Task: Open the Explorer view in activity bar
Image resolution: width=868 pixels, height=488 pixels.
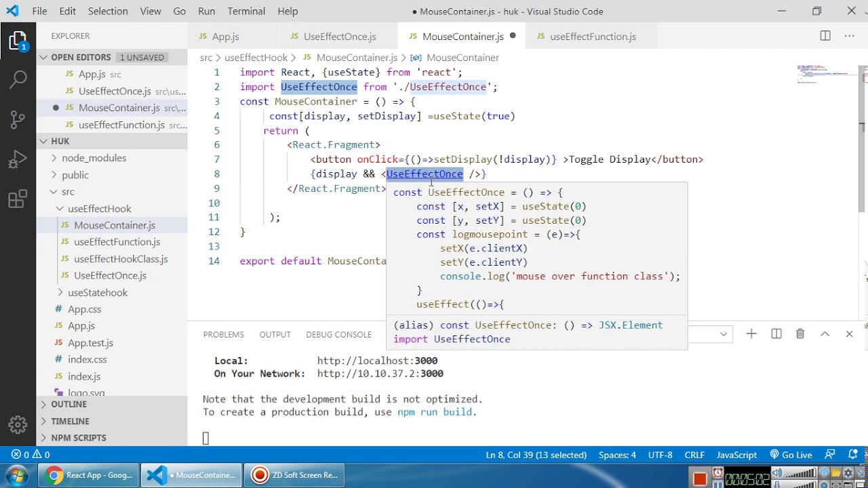Action: click(x=18, y=41)
